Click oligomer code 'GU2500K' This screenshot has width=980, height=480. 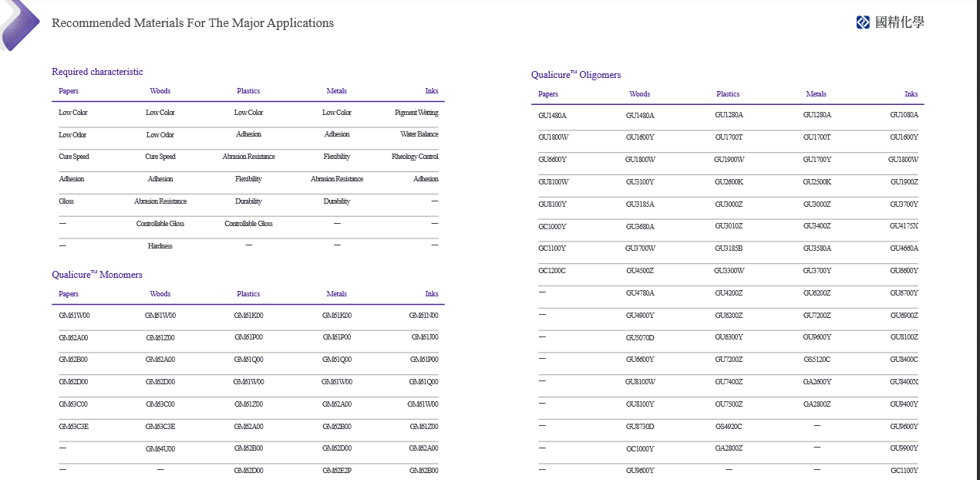(x=817, y=182)
